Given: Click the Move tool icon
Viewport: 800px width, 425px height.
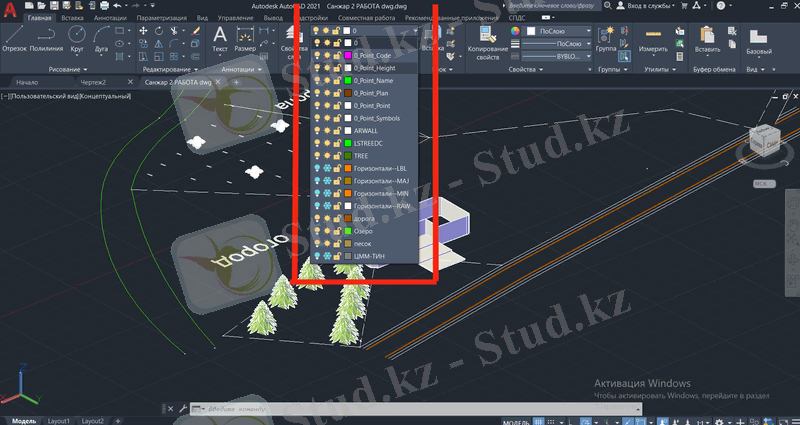Looking at the screenshot, I should [143, 31].
